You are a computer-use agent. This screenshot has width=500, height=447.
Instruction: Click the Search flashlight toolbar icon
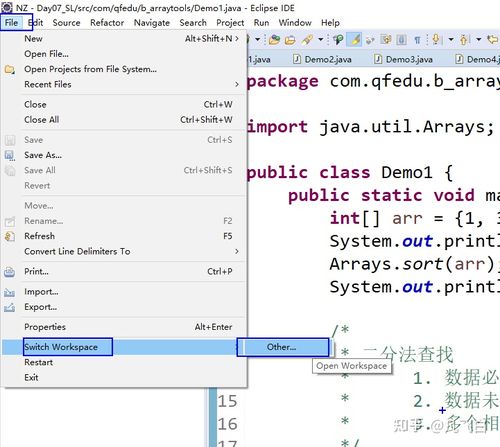pyautogui.click(x=307, y=40)
